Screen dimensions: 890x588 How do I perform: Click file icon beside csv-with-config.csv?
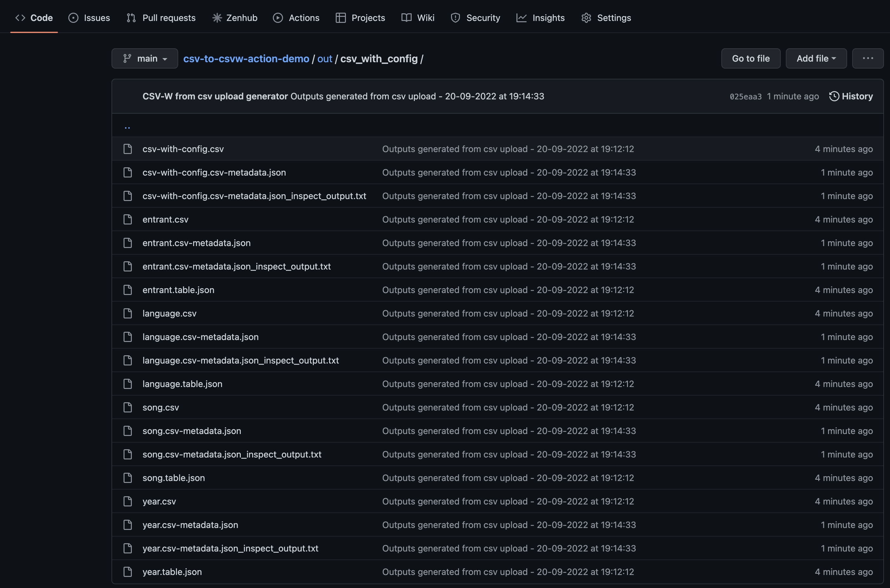click(x=127, y=149)
